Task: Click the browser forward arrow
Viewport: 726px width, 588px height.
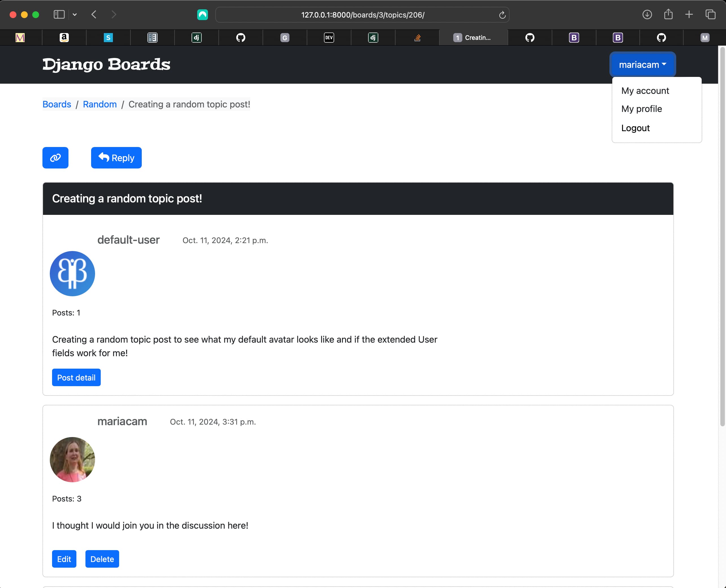Action: [113, 15]
